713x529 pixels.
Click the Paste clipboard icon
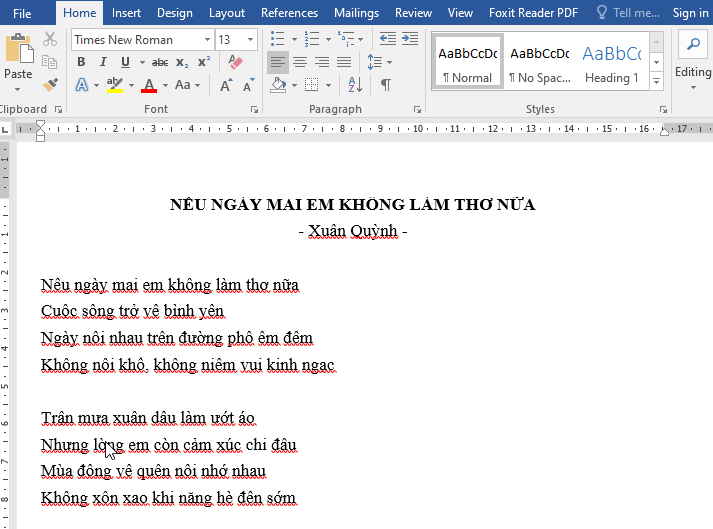point(19,48)
